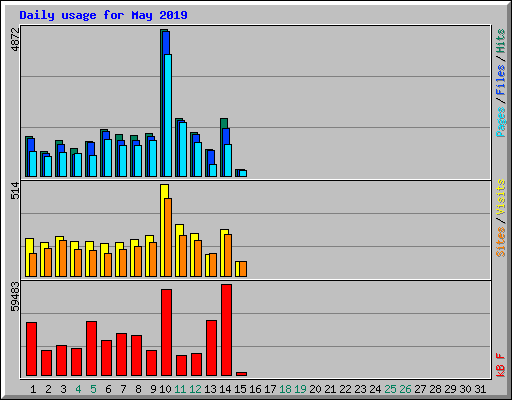This screenshot has height=400, width=512.
Task: Click the cyan pages bar for day 6
Action: point(108,158)
